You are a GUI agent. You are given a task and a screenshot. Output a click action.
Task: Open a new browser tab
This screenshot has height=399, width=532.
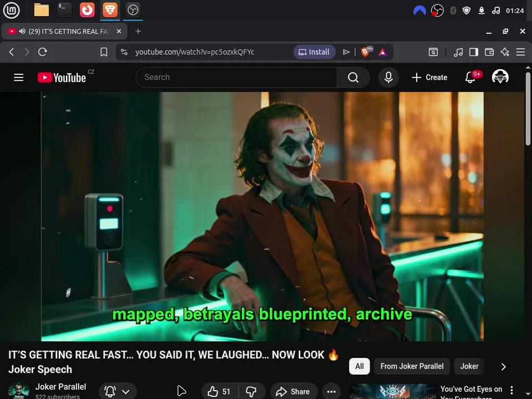138,31
